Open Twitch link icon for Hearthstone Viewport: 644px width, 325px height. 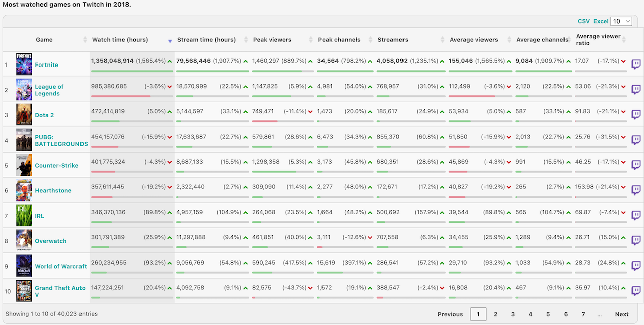(x=636, y=190)
